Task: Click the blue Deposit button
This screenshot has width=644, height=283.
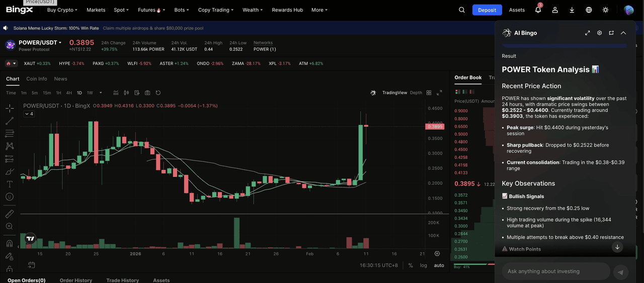Action: pos(487,10)
